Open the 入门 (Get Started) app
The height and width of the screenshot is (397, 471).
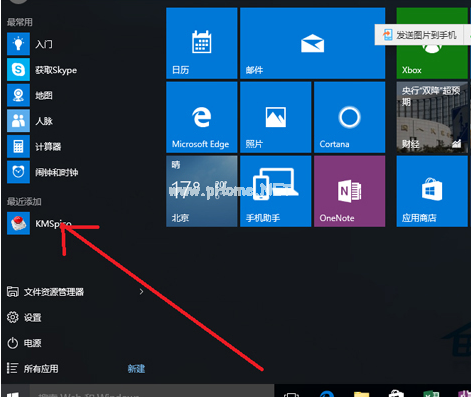point(30,44)
